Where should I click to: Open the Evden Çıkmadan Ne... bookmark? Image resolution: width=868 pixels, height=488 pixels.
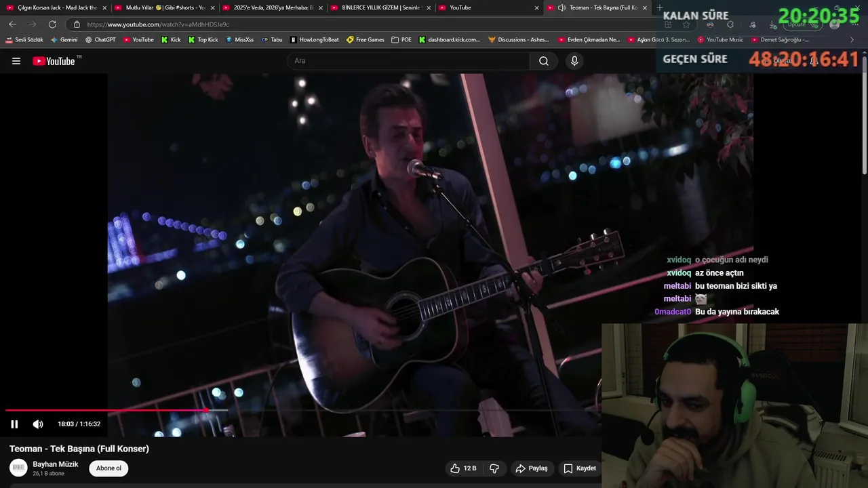coord(589,40)
